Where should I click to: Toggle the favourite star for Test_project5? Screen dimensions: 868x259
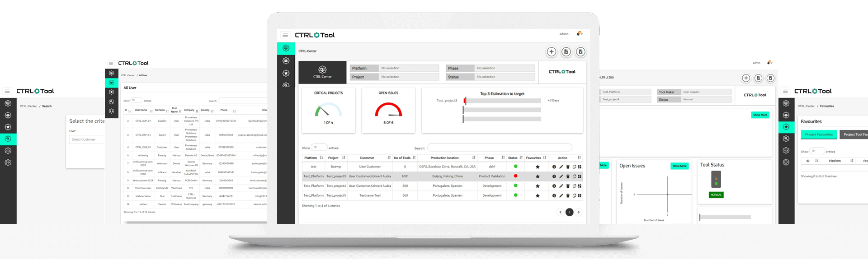pos(538,196)
